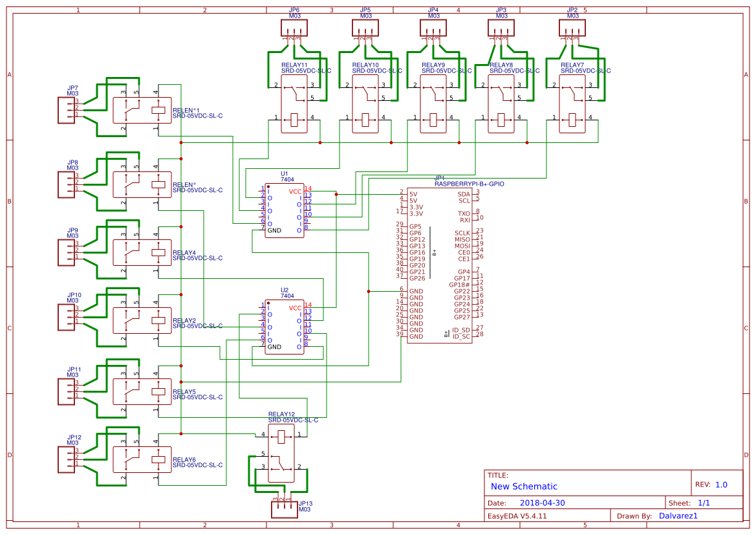Click the Dalvarez1 drawn-by text
This screenshot has height=535, width=756.
tap(678, 516)
